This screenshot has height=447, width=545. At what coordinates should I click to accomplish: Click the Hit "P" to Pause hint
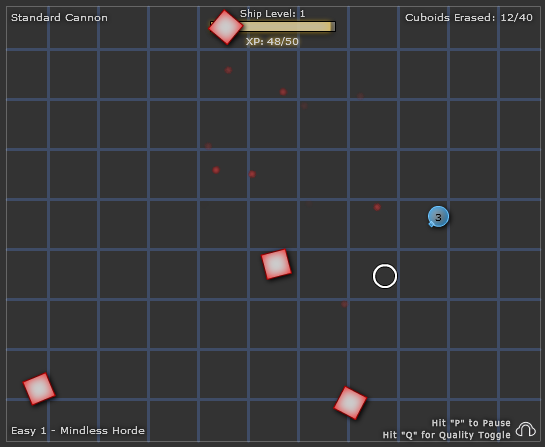(471, 423)
